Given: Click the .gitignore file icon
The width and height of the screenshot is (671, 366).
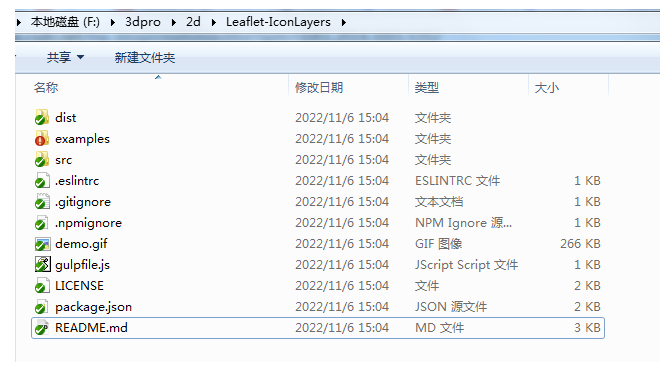Looking at the screenshot, I should [x=42, y=201].
